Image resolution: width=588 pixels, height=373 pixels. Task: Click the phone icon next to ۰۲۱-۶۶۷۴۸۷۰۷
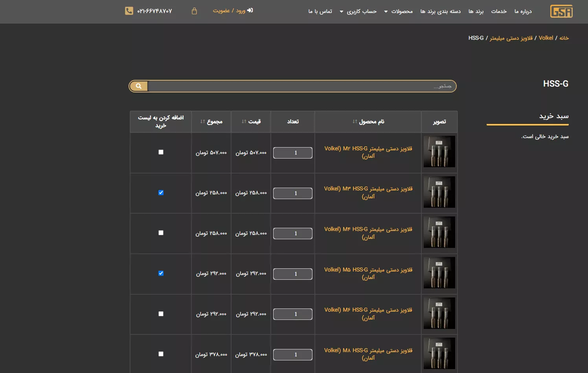point(129,11)
